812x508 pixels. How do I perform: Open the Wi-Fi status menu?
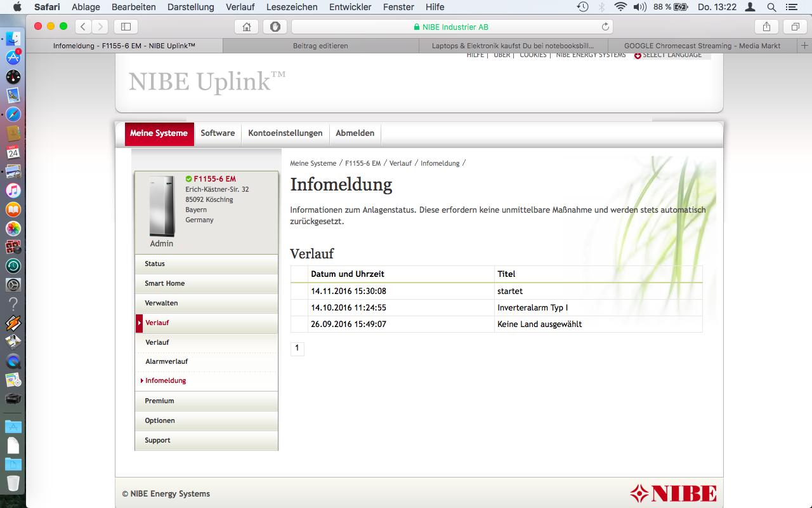[620, 7]
